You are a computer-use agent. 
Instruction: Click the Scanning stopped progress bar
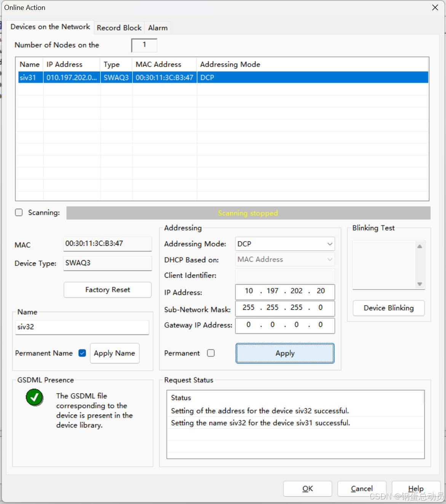point(248,213)
